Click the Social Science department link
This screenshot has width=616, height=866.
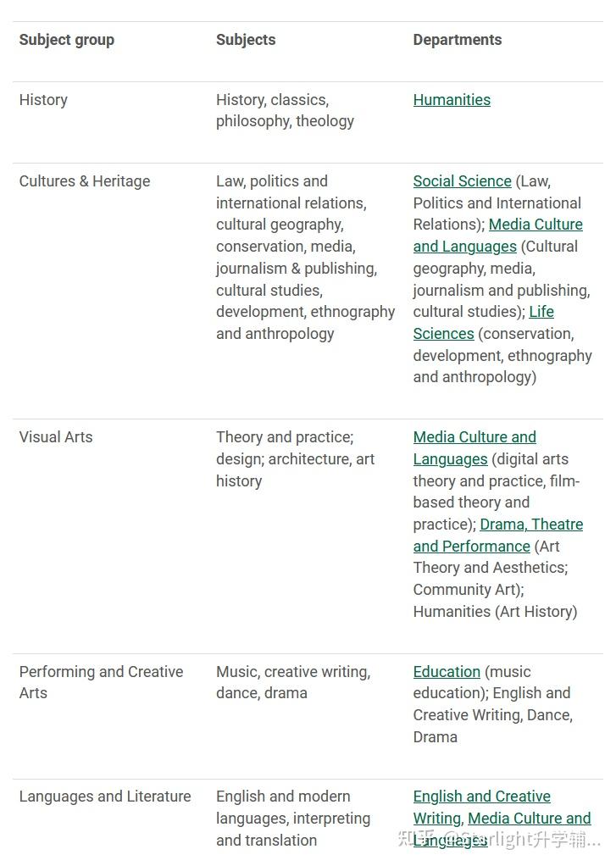(x=462, y=181)
